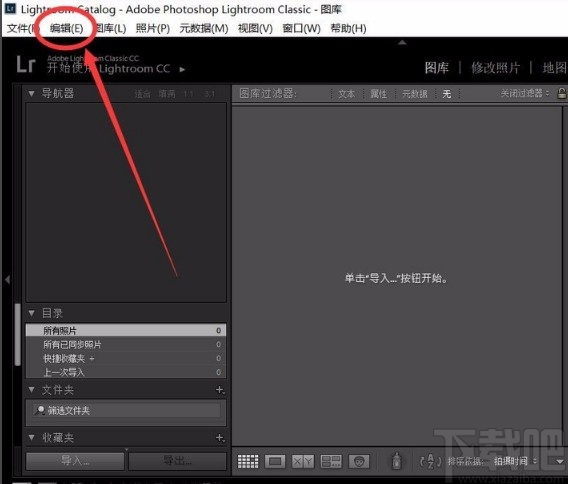Select 所有已同步照片 in catalog
Image resolution: width=568 pixels, height=484 pixels.
(126, 344)
